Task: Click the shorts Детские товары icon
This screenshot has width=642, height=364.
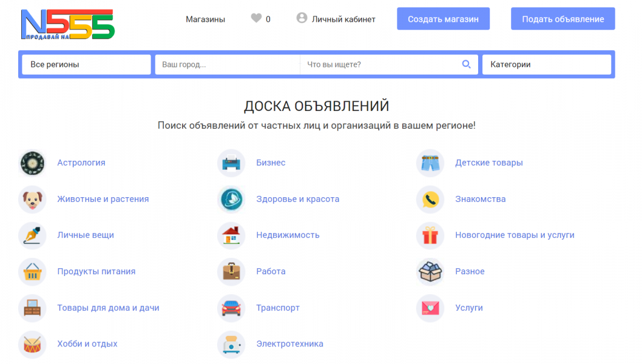Action: coord(430,163)
